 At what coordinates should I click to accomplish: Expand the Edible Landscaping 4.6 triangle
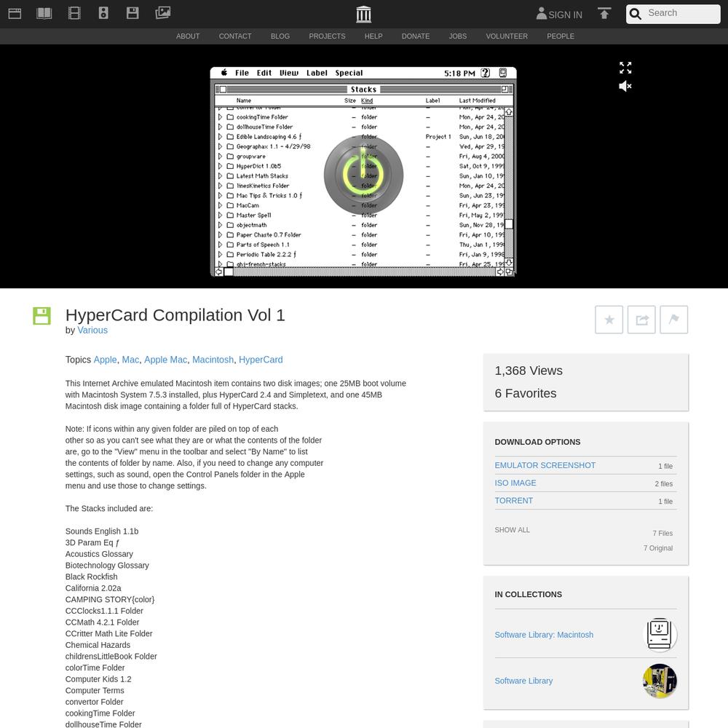(x=220, y=137)
